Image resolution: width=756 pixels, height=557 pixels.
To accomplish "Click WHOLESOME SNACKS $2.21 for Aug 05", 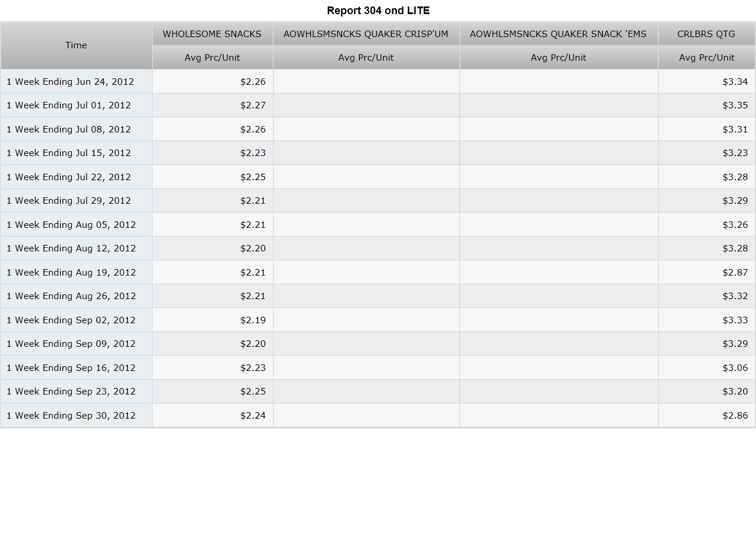I will click(253, 225).
